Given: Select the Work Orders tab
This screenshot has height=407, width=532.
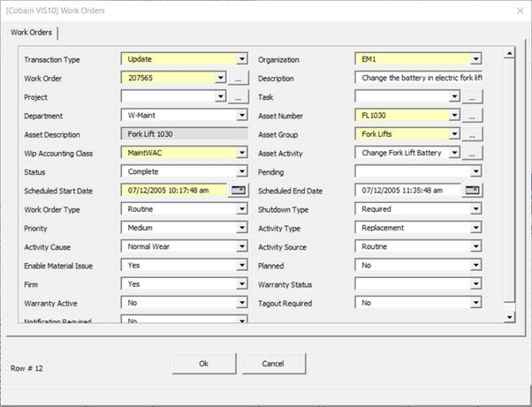Looking at the screenshot, I should coord(31,33).
